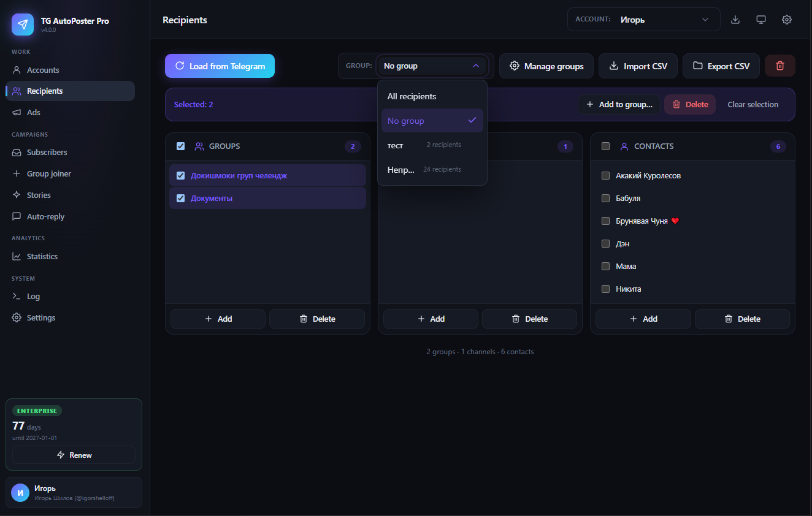Open the Stories section
Screen dimensions: 812x516
71,195
